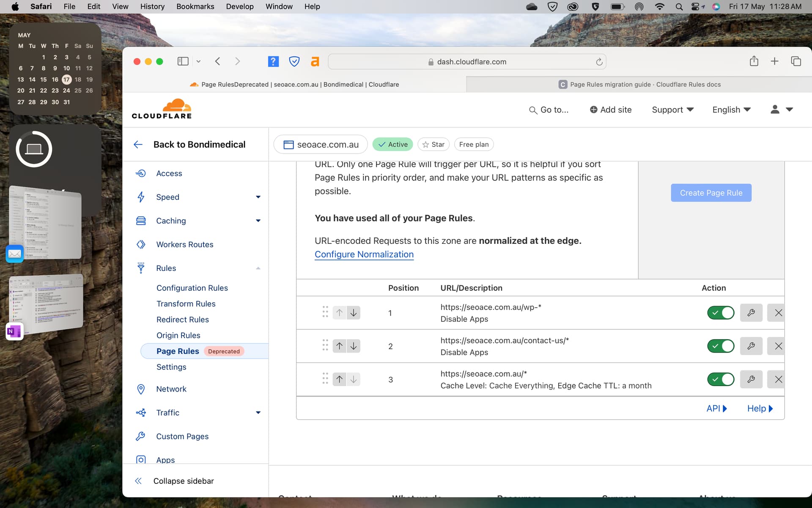The image size is (812, 508).
Task: Toggle off the contact-us page rule
Action: [721, 346]
